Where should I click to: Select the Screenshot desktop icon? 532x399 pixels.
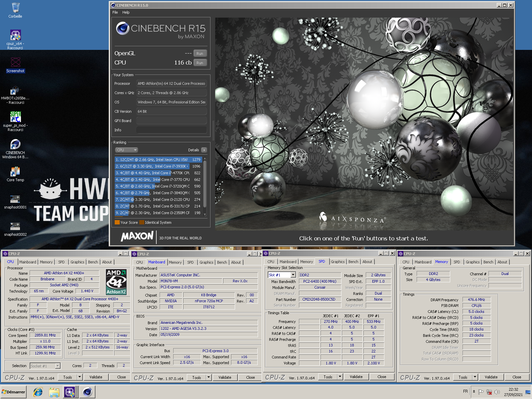tap(15, 65)
